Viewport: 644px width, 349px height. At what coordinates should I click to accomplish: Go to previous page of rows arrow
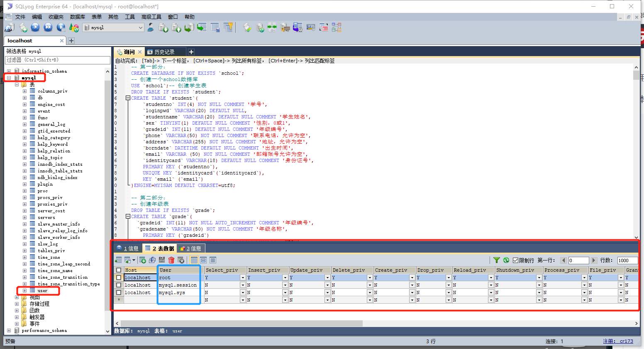(x=563, y=261)
